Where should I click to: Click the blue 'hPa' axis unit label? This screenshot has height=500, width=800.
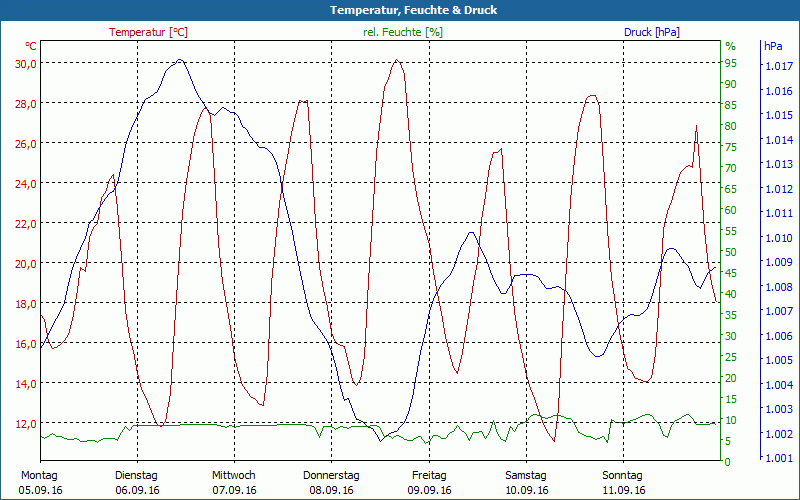[x=773, y=46]
